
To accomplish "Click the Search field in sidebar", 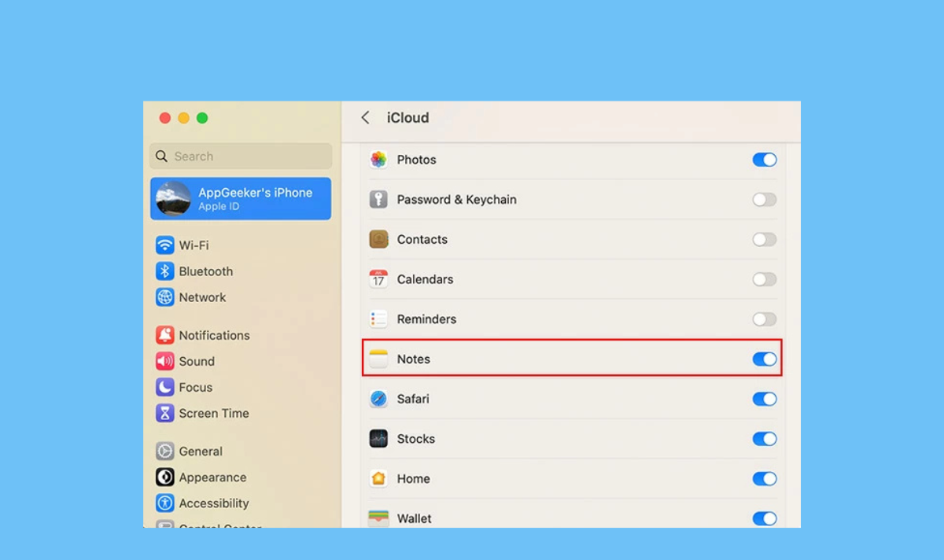I will coord(241,157).
